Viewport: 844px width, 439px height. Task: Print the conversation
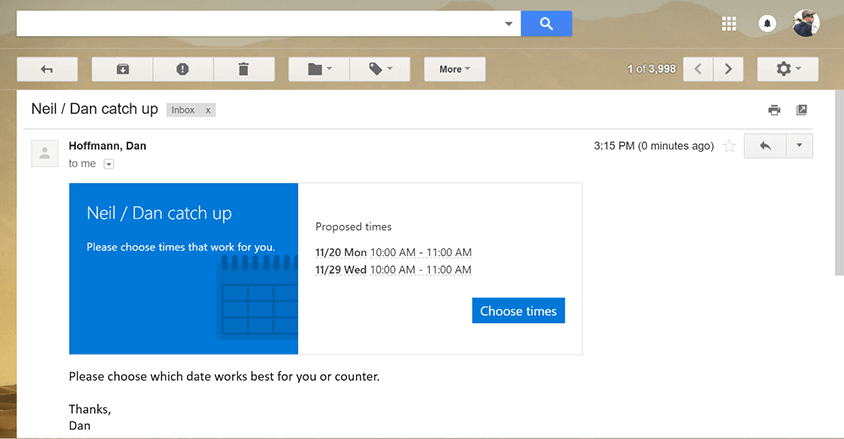(774, 110)
